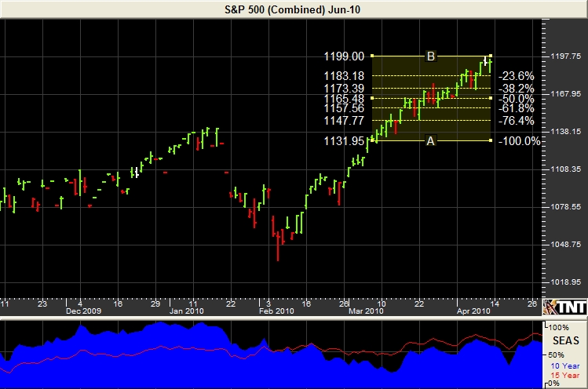Image resolution: width=588 pixels, height=389 pixels.
Task: Click the 1199.00 Fibonacci price label
Action: point(344,56)
